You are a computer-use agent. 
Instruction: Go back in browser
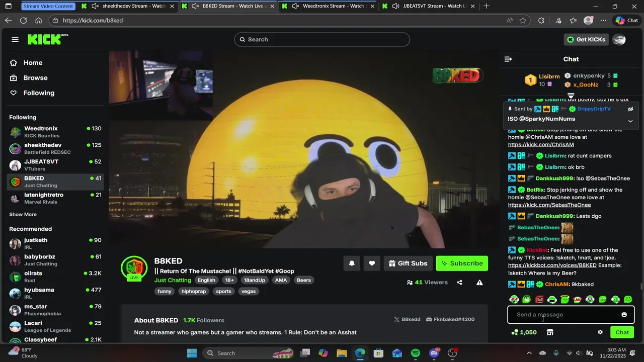pyautogui.click(x=8, y=21)
